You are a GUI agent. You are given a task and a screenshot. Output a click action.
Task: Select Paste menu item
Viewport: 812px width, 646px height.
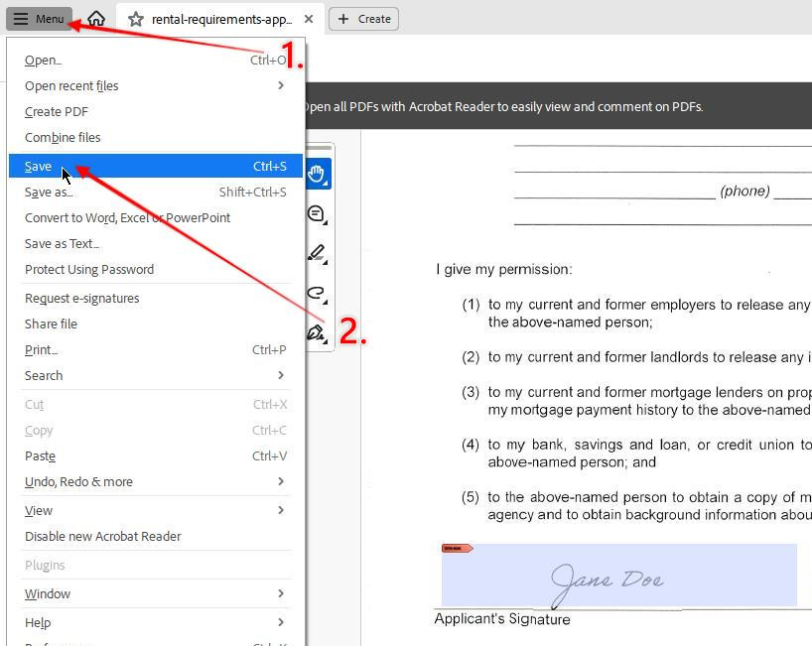coord(156,456)
